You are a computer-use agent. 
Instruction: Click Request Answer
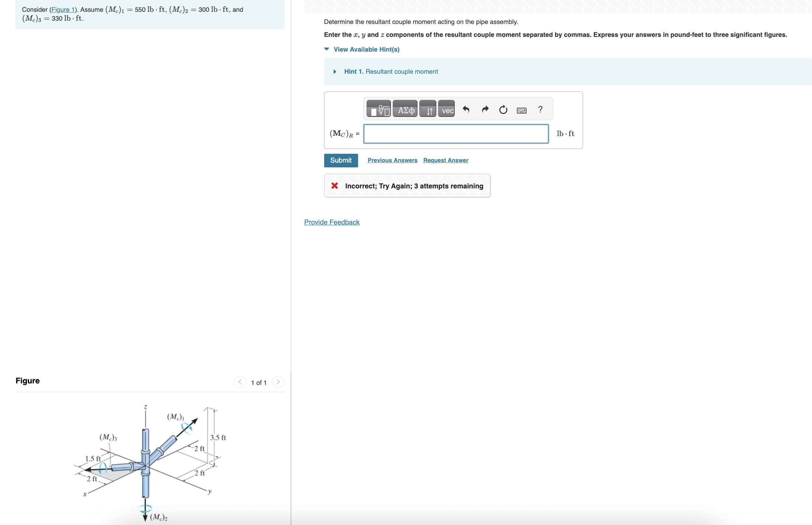point(445,160)
